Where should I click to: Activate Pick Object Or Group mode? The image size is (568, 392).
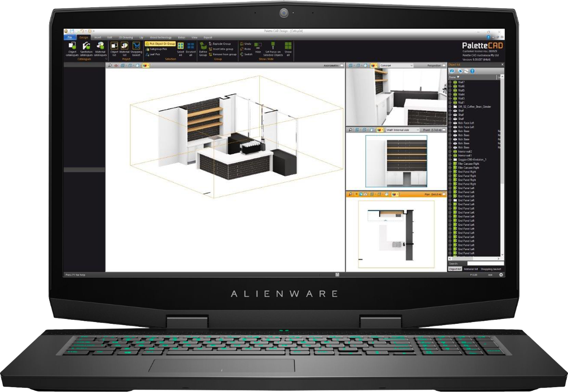click(160, 44)
